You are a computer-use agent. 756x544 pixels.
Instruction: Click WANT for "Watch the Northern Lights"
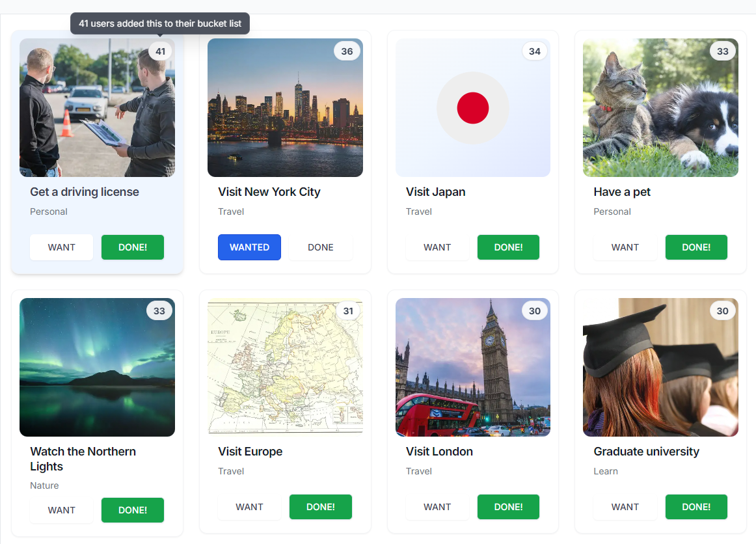[61, 510]
